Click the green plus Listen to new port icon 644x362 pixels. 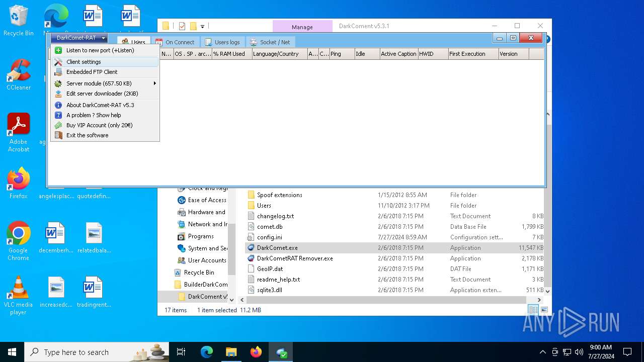click(58, 50)
